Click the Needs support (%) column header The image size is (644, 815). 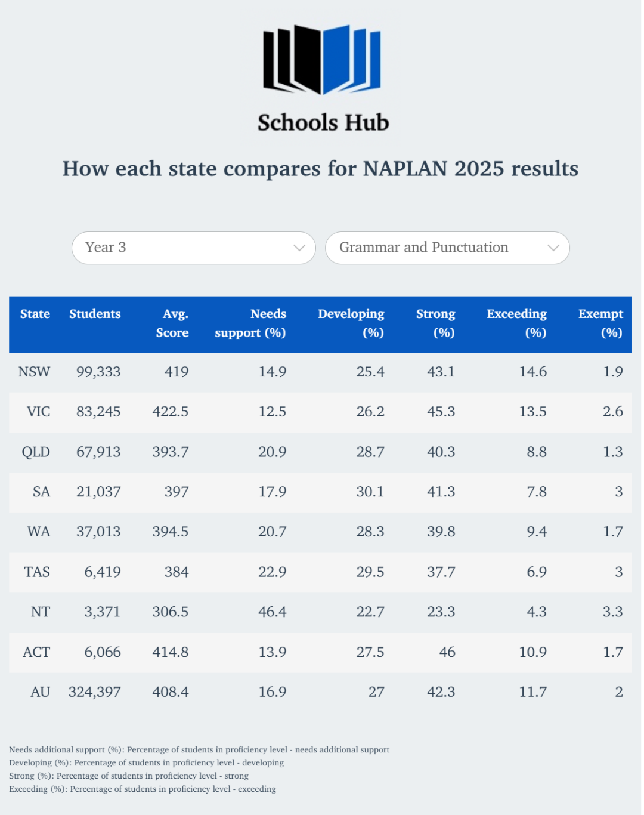point(250,323)
